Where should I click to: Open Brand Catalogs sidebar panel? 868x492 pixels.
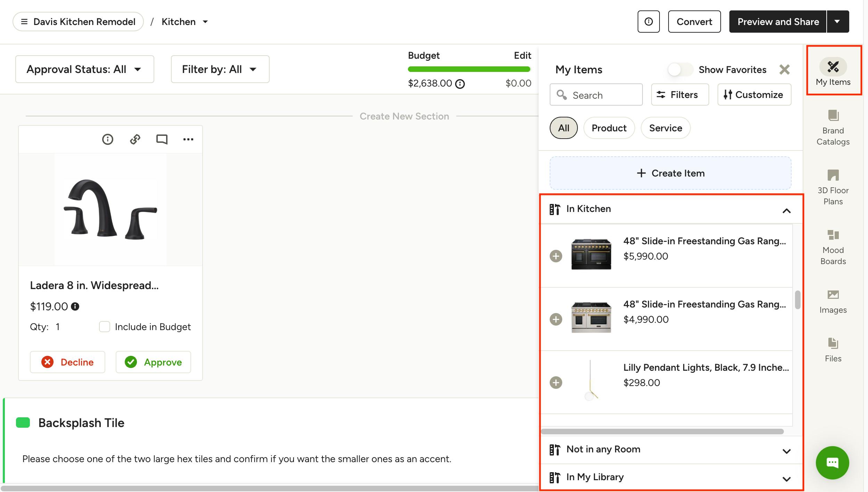(833, 127)
